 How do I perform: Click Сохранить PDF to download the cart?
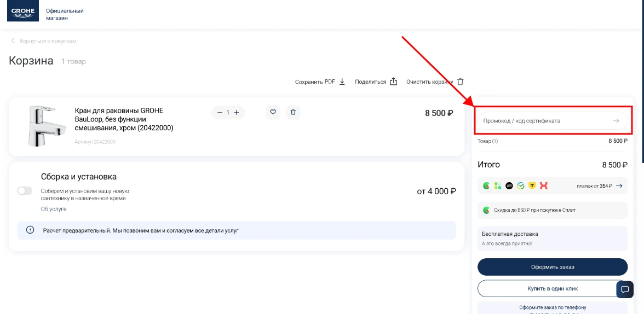(320, 82)
